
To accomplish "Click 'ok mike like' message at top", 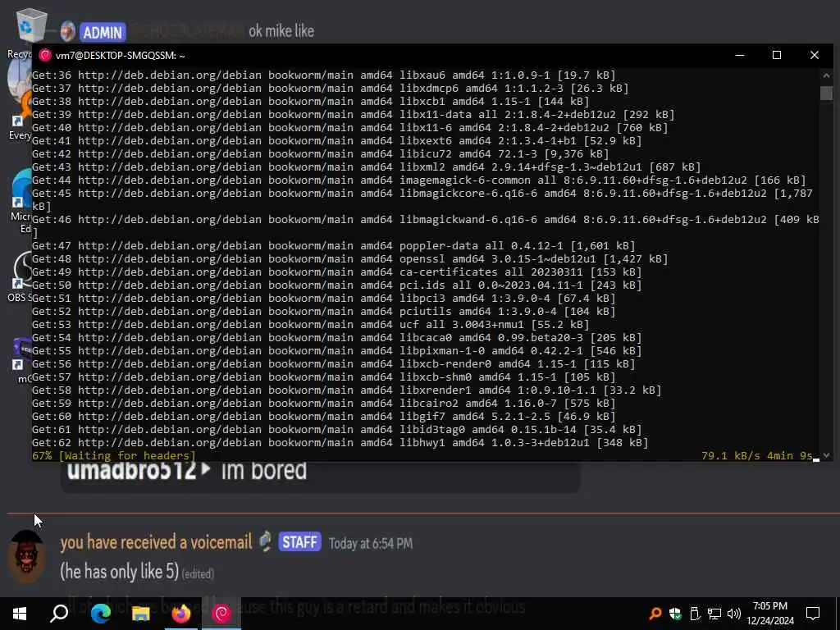I will 281,32.
